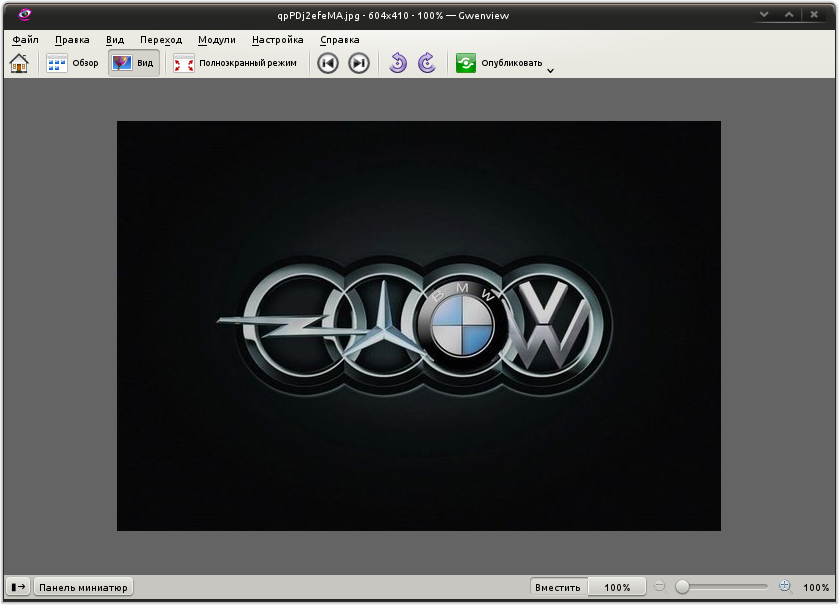839x605 pixels.
Task: Click the zoom slider handle
Action: 682,587
